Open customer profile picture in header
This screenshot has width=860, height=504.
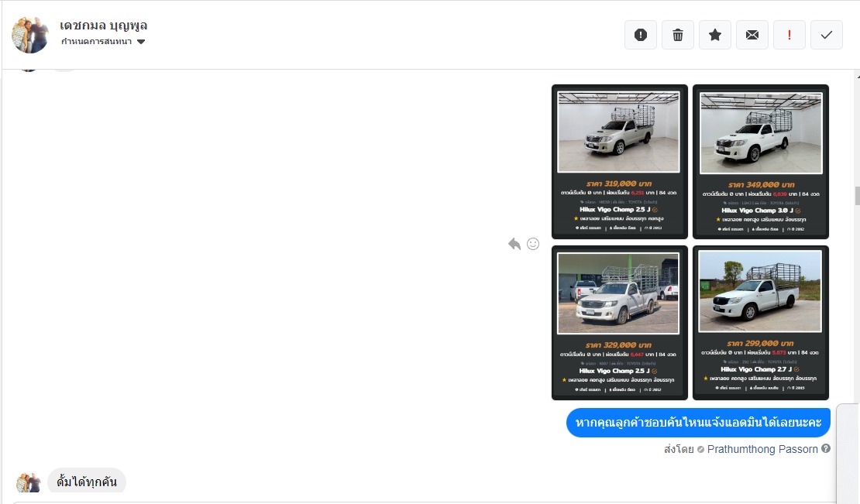point(30,35)
